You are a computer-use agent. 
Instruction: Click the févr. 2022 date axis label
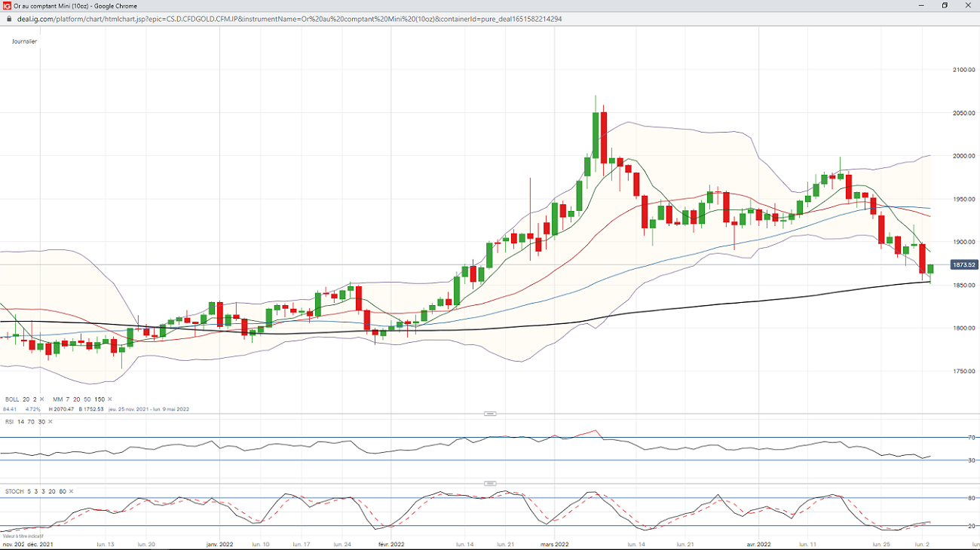391,543
